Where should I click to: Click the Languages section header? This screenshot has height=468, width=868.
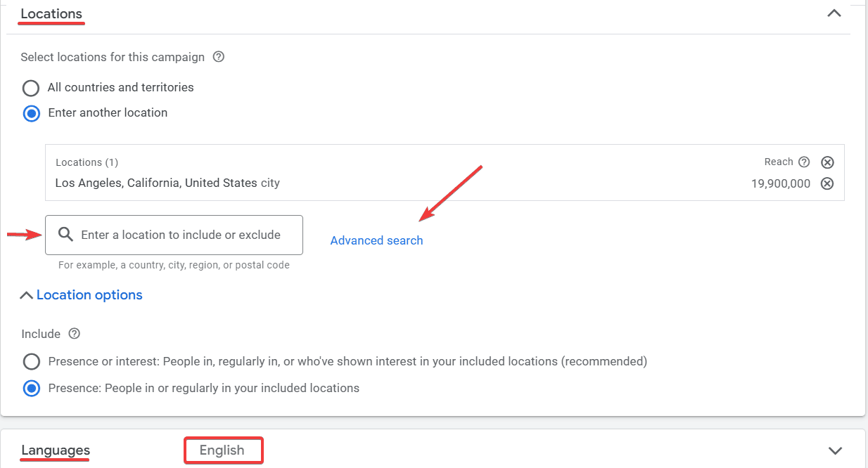click(x=55, y=450)
